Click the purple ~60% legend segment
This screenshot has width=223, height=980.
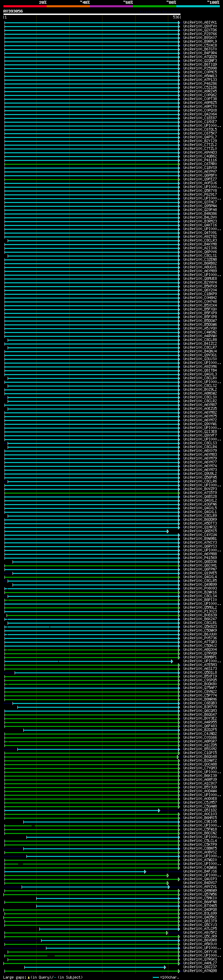(111, 6)
